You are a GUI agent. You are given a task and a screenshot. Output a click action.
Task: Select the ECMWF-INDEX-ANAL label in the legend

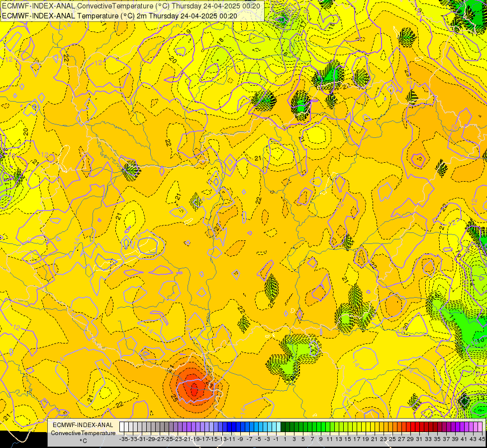pos(83,425)
